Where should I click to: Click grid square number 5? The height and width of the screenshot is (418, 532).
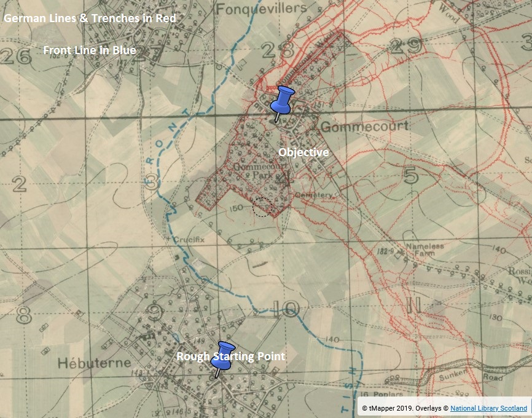pyautogui.click(x=410, y=176)
